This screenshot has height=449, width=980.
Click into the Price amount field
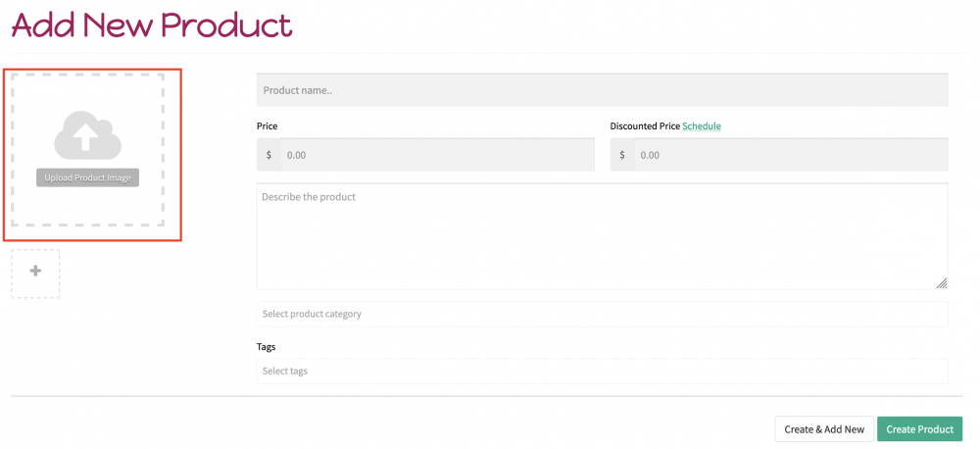(x=437, y=155)
